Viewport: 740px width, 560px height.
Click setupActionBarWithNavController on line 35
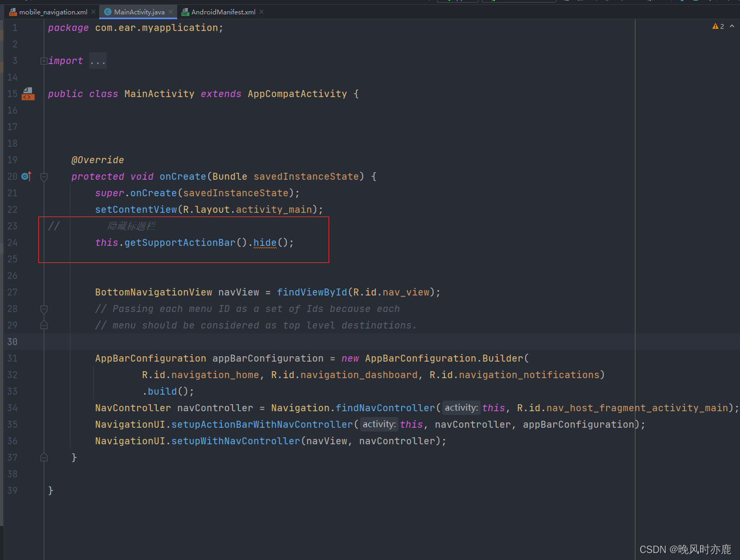(262, 425)
